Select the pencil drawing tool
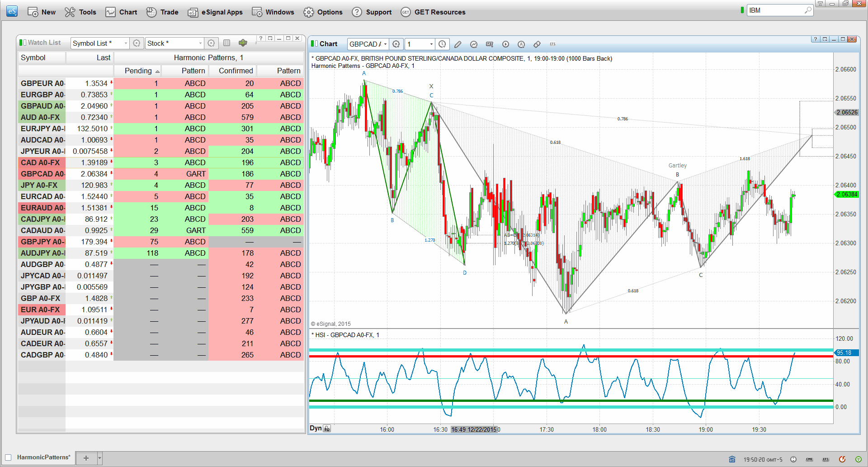This screenshot has width=868, height=467. click(458, 44)
